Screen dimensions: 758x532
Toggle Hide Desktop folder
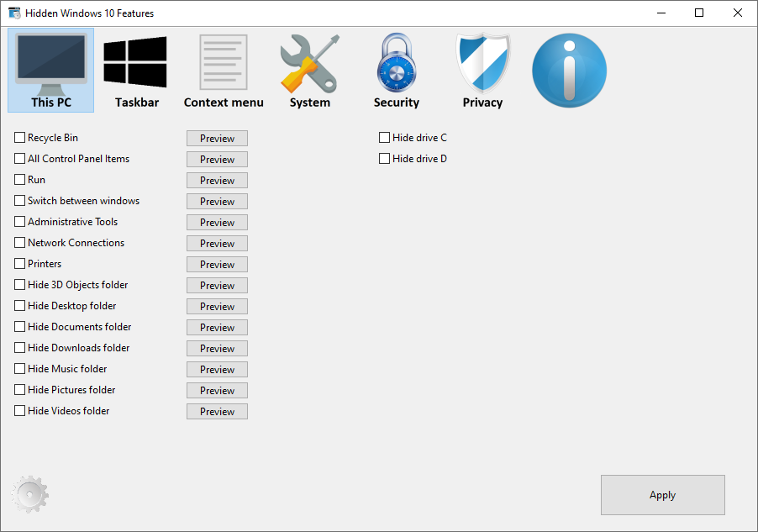click(20, 306)
